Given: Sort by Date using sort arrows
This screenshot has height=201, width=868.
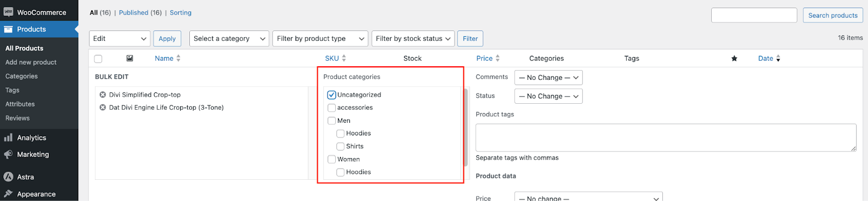Looking at the screenshot, I should (x=778, y=58).
